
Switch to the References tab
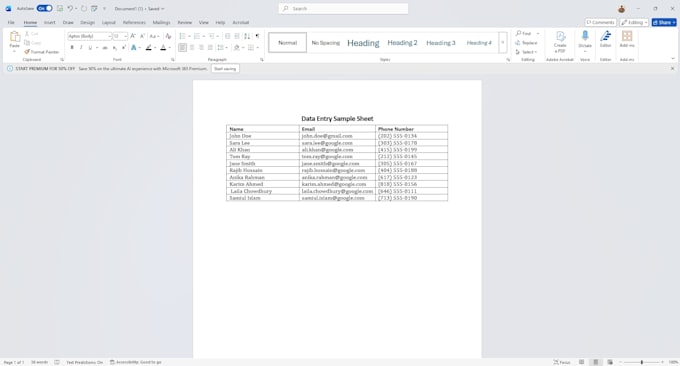(x=134, y=22)
